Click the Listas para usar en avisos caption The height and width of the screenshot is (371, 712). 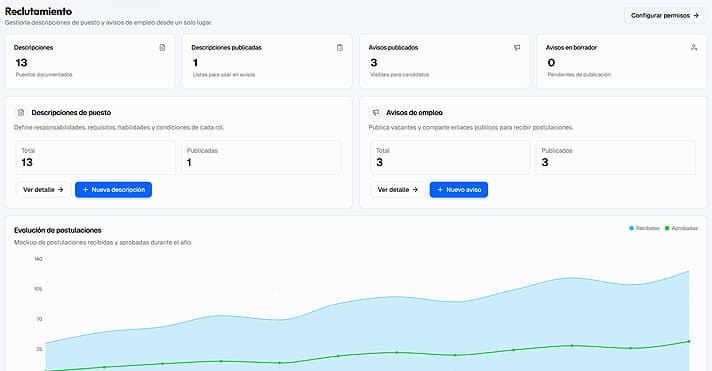click(224, 74)
